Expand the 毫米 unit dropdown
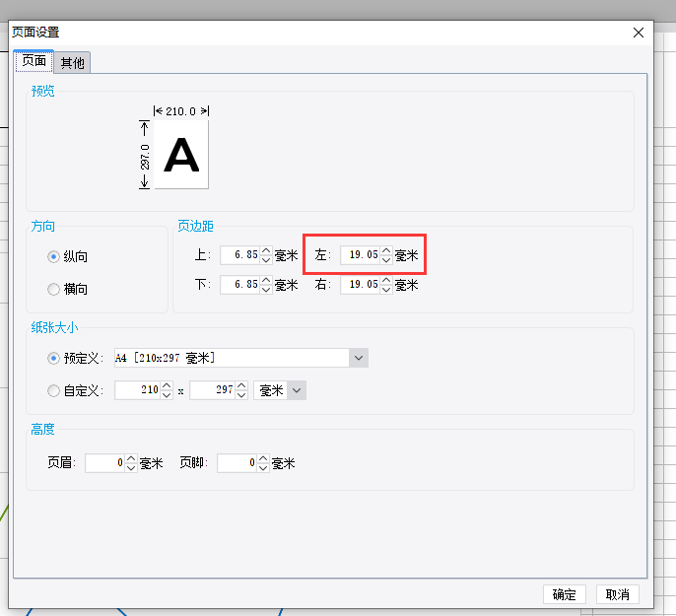676x616 pixels. click(297, 390)
